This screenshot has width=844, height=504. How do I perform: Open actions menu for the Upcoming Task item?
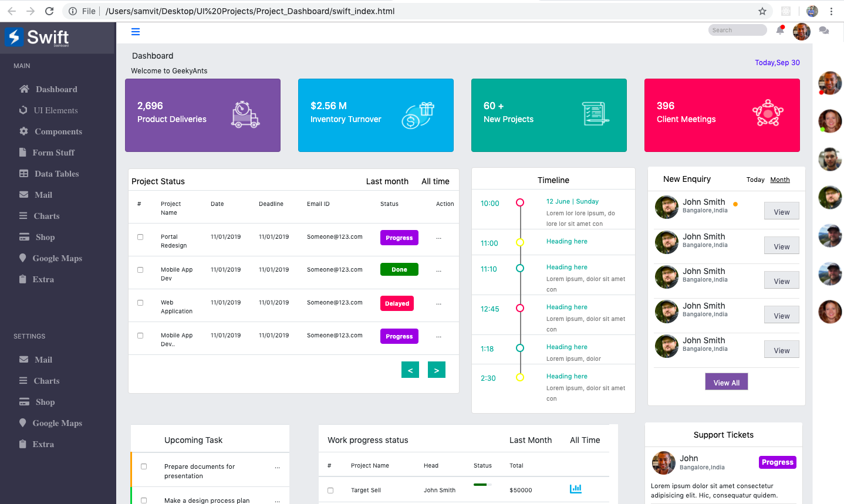pyautogui.click(x=277, y=467)
